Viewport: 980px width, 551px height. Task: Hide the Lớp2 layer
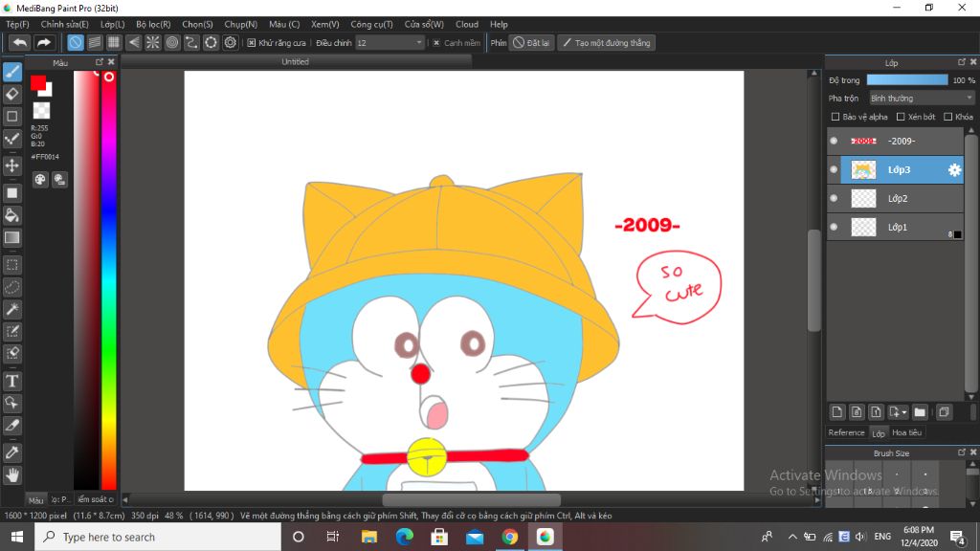point(834,199)
